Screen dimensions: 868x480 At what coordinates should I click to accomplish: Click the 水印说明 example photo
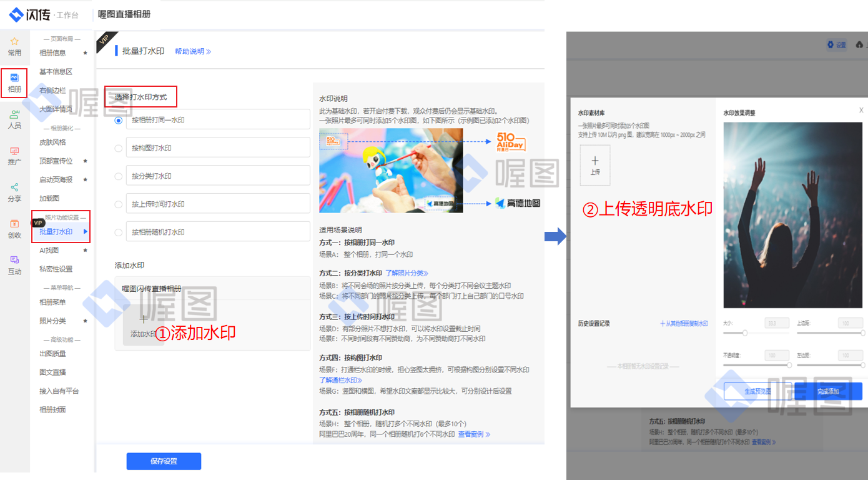[x=391, y=170]
